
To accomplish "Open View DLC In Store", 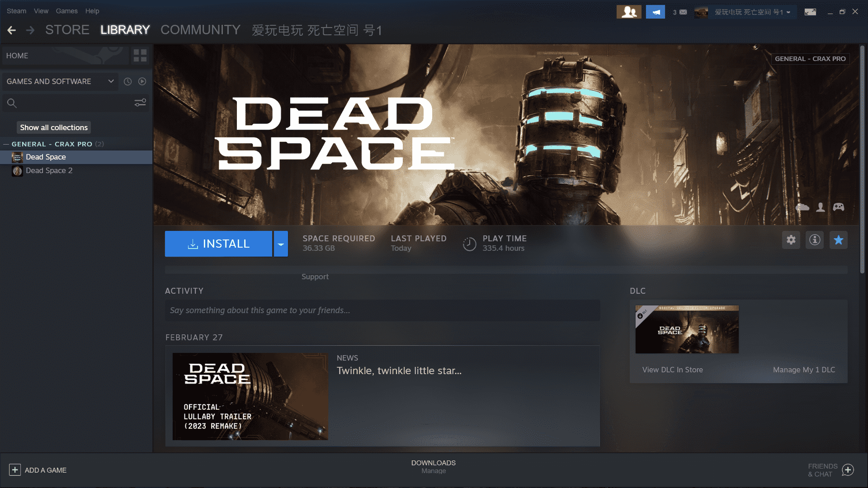I will pos(672,370).
